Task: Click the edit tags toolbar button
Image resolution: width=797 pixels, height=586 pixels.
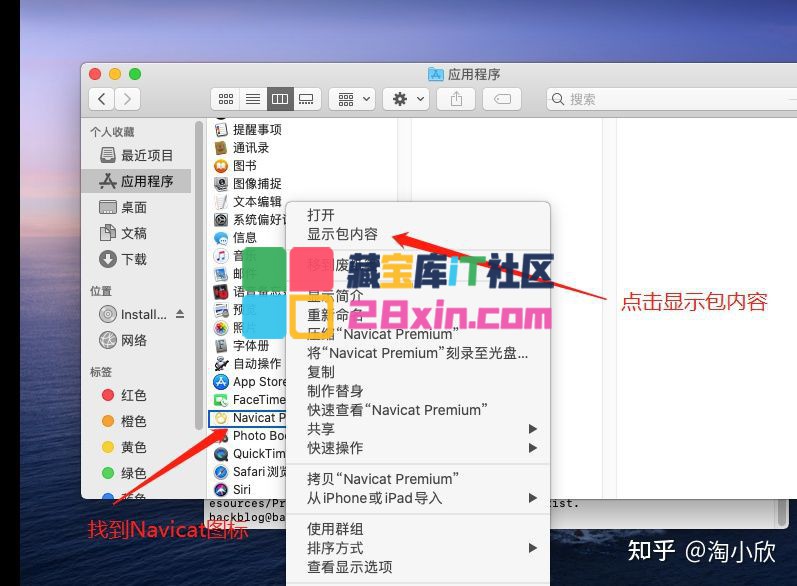Action: 502,99
